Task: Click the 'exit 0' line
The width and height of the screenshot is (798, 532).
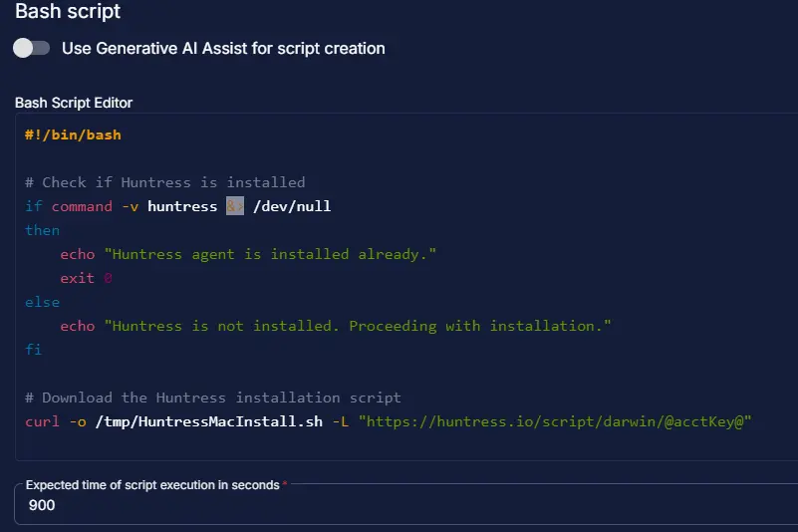Action: click(x=86, y=278)
